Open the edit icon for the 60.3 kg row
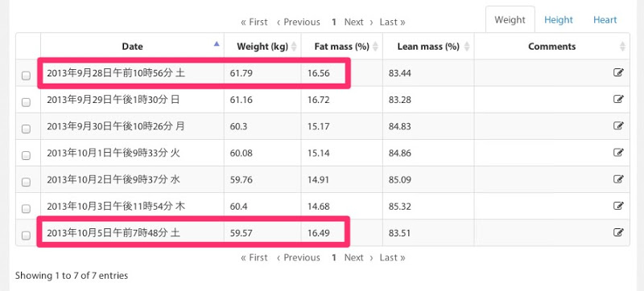The height and width of the screenshot is (291, 644). click(618, 126)
